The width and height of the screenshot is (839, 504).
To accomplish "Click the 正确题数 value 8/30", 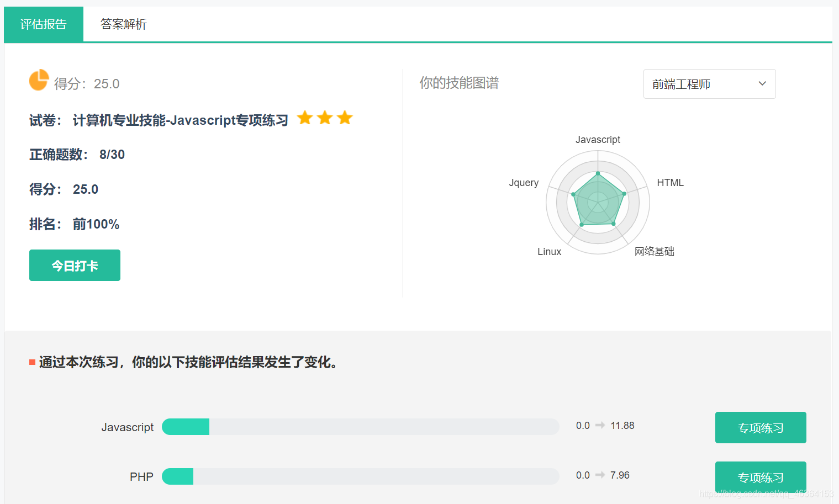I will (x=112, y=155).
